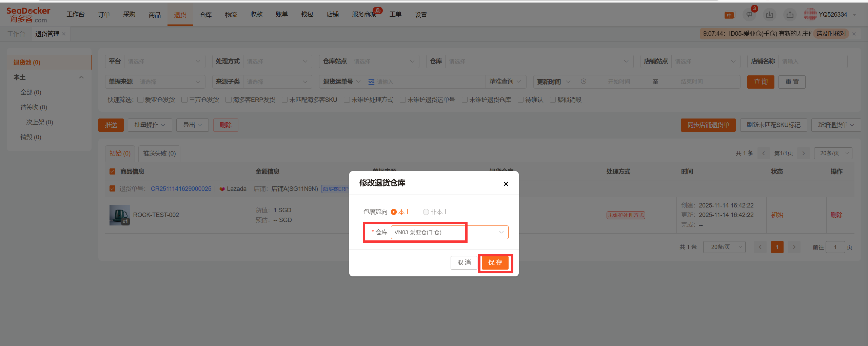Click the download icon in top bar
Viewport: 868px width, 346px height.
click(x=770, y=15)
